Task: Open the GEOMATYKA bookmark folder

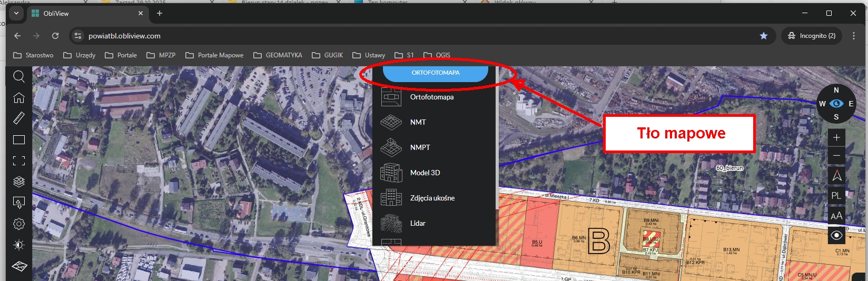Action: tap(278, 55)
